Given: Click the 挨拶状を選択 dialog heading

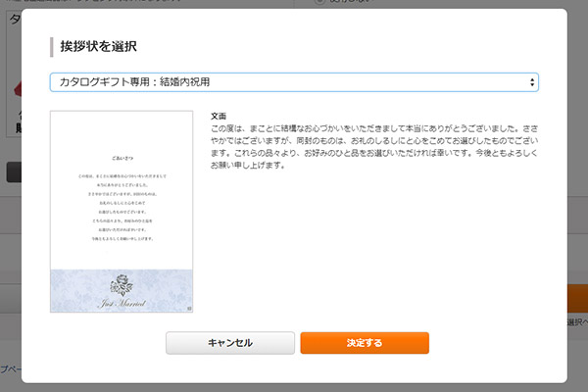Looking at the screenshot, I should coord(98,47).
